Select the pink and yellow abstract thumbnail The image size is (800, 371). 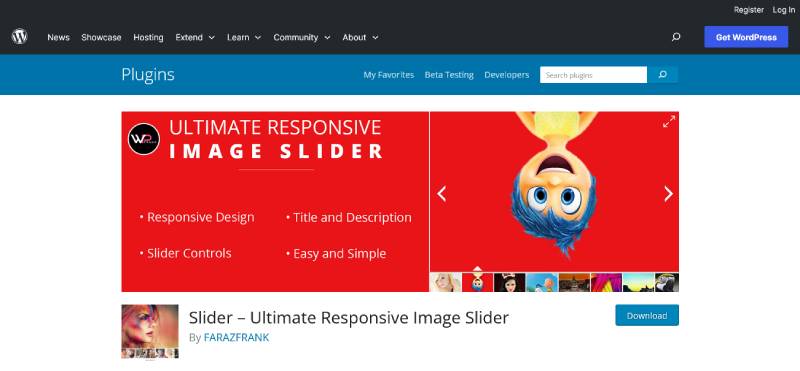click(606, 282)
